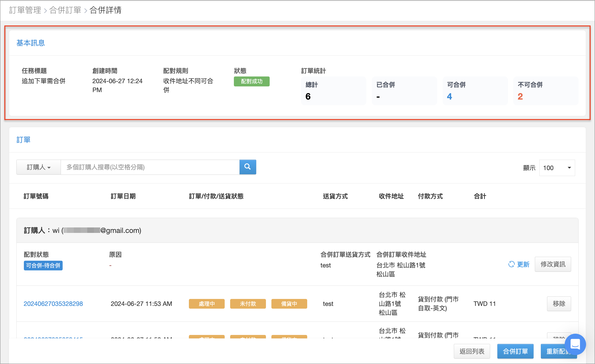This screenshot has width=595, height=364.
Task: Click the 訂單/付款/送貨狀態 column header
Action: coord(216,196)
